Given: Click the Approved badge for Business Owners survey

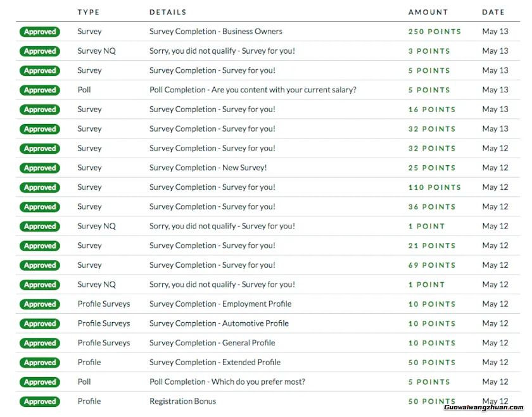Looking at the screenshot, I should [39, 32].
